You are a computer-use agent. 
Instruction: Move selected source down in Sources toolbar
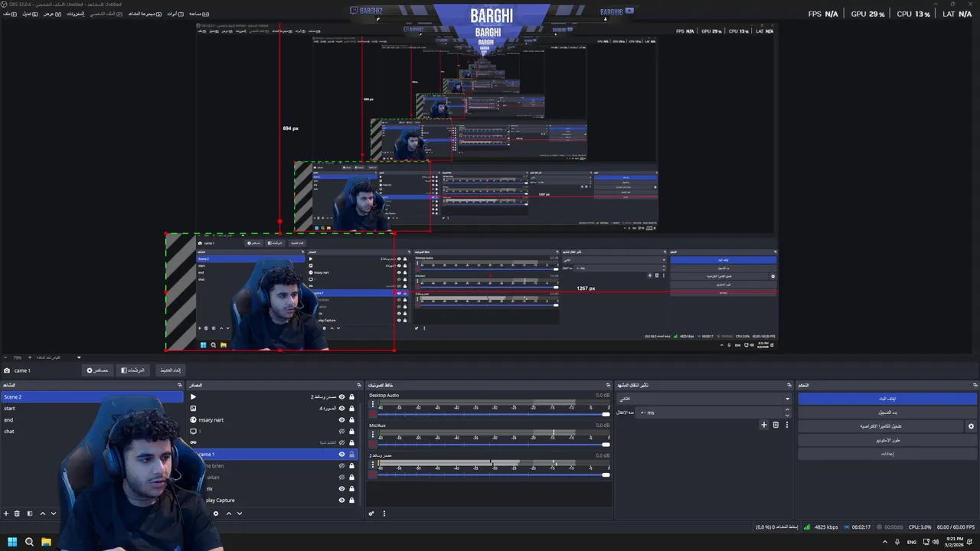(x=240, y=514)
